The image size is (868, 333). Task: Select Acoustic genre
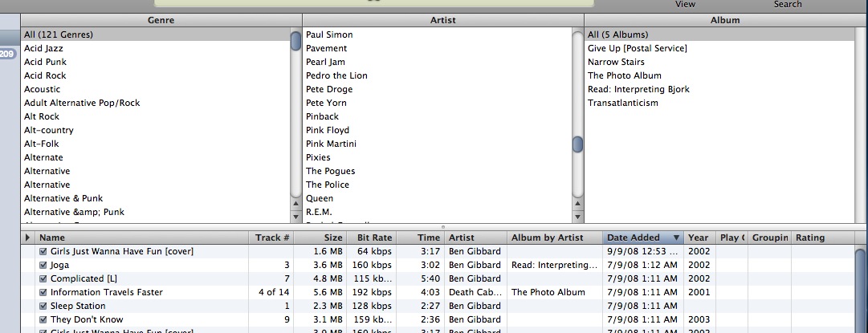(155, 89)
